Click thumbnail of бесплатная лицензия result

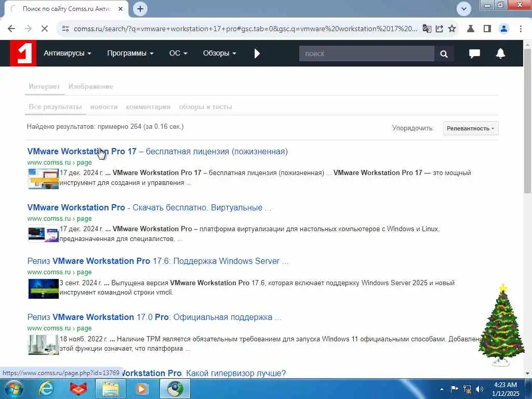tap(44, 179)
